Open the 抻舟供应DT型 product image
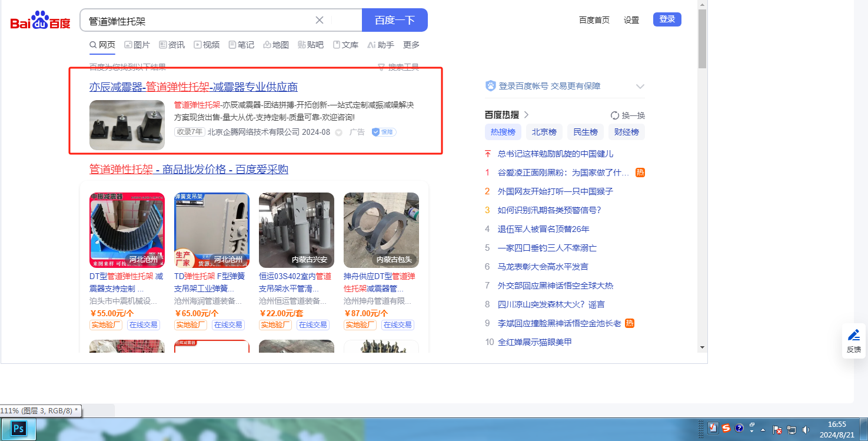 381,230
